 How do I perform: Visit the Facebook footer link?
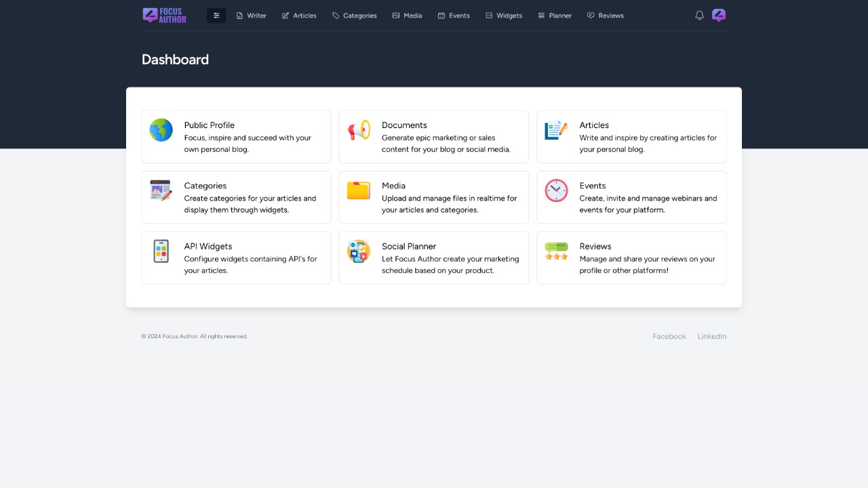point(669,336)
